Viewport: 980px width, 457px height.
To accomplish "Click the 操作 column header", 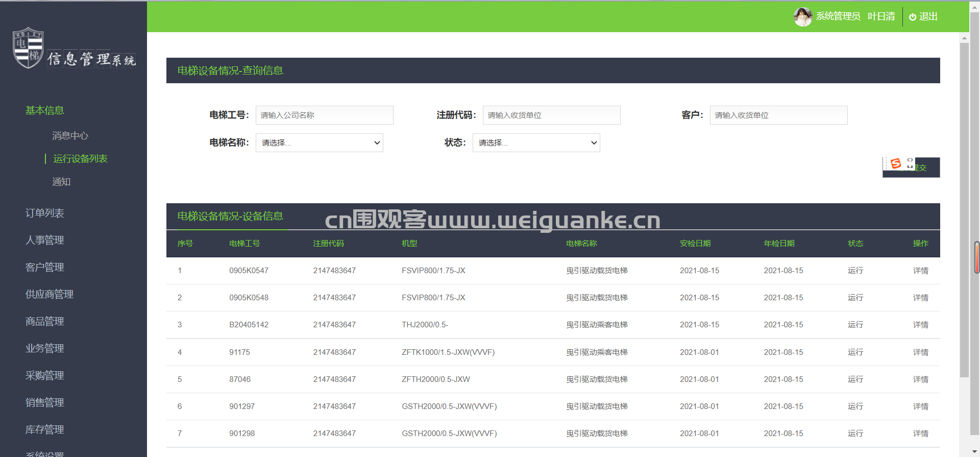I will click(921, 244).
